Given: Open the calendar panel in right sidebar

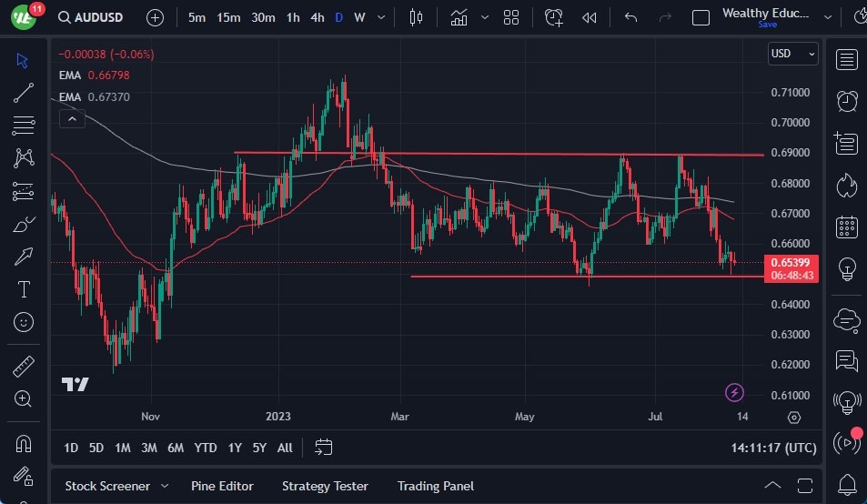Looking at the screenshot, I should click(x=847, y=227).
